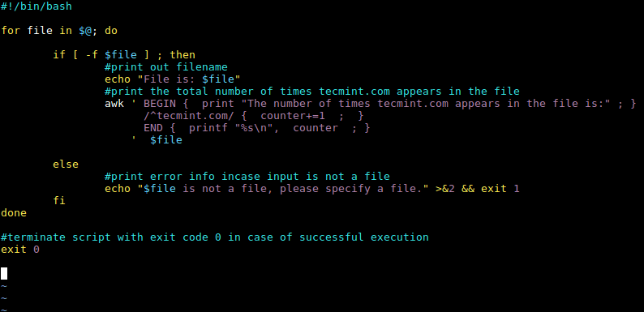This screenshot has width=644, height=312.
Task: Click the BEGIN keyword in awk block
Action: (x=160, y=104)
